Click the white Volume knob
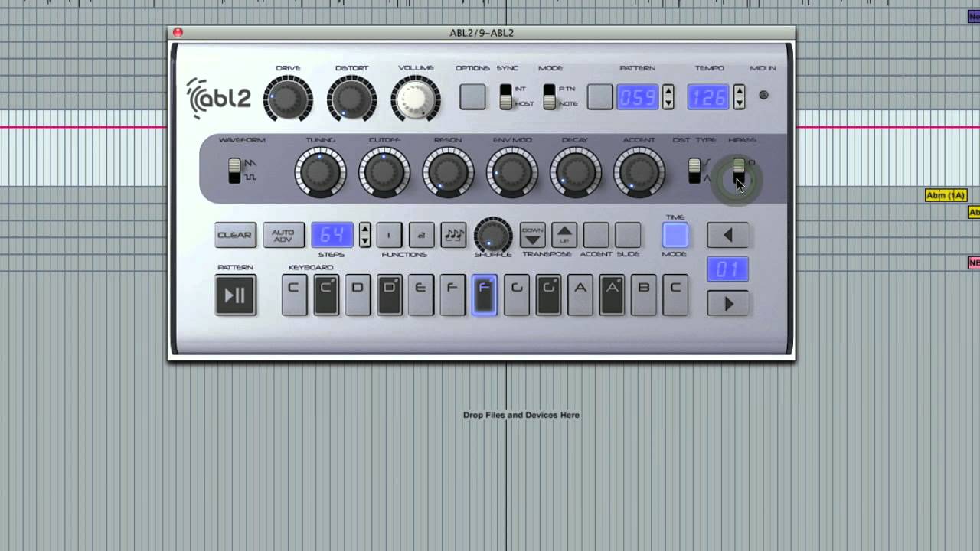Screen dimensions: 980x551 tap(416, 99)
